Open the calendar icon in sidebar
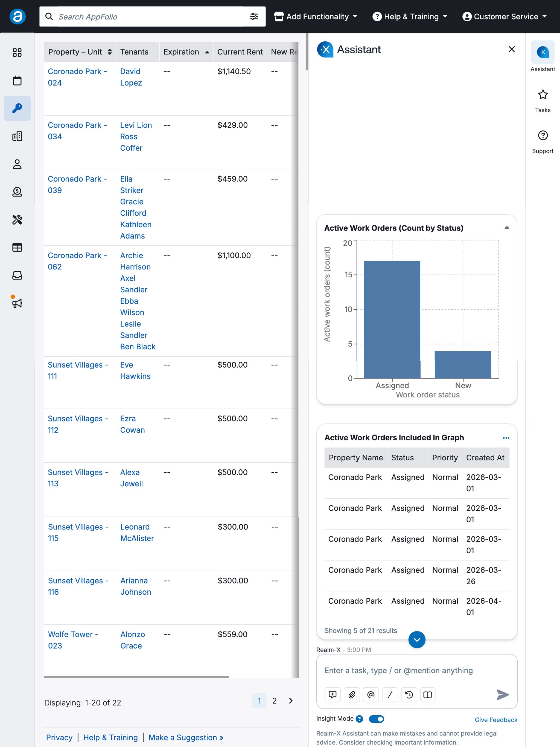 [17, 80]
